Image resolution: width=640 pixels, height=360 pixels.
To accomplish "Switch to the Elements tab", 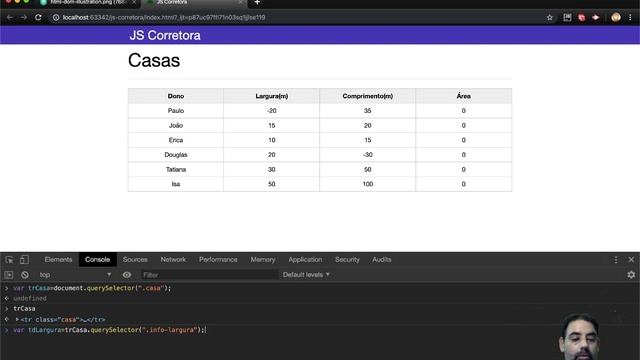I will (58, 260).
